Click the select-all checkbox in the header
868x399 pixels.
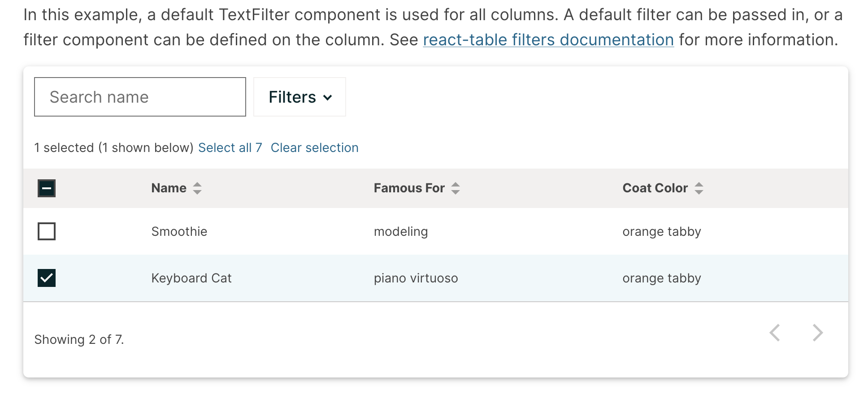point(46,188)
